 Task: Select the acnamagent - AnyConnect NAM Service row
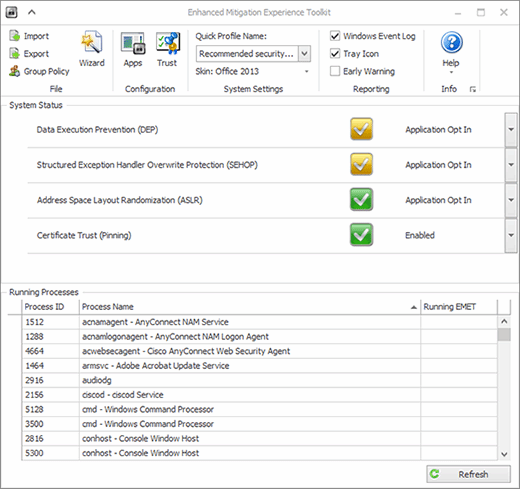coord(260,322)
